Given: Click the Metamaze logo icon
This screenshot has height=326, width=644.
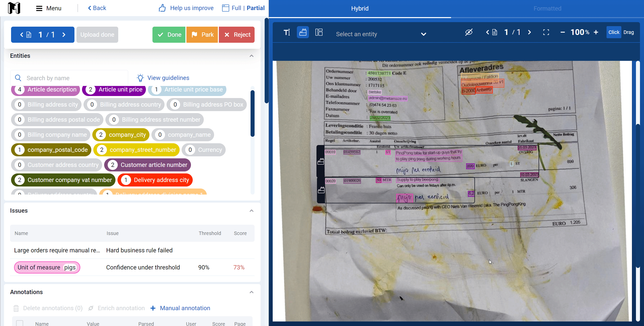Looking at the screenshot, I should click(14, 8).
